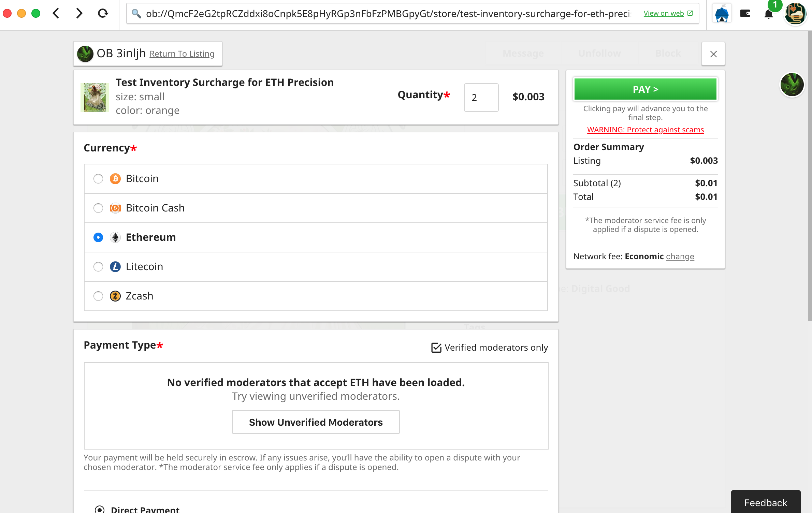Image resolution: width=812 pixels, height=513 pixels.
Task: Open the OpenBazaar wallet icon
Action: [745, 13]
